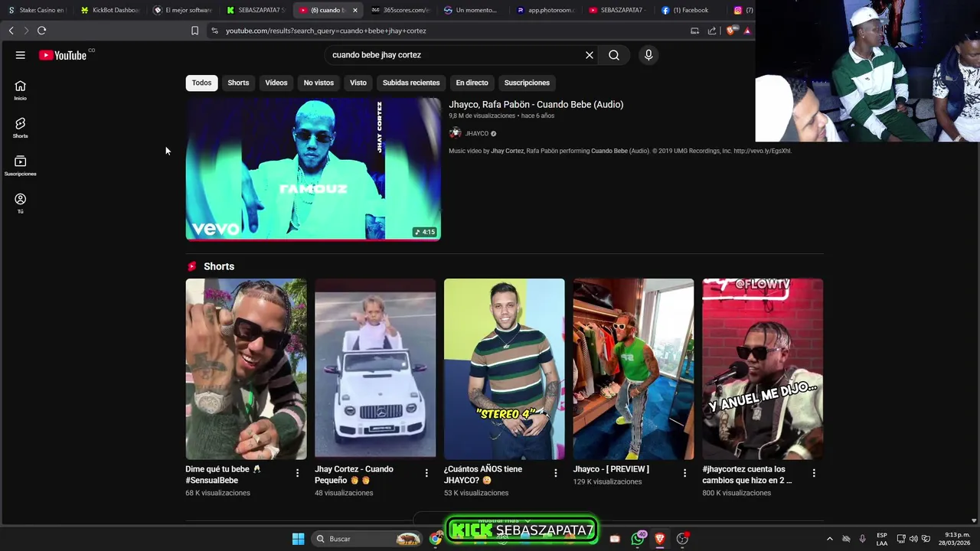
Task: Play the short with the toy Mercedes car
Action: click(x=375, y=369)
